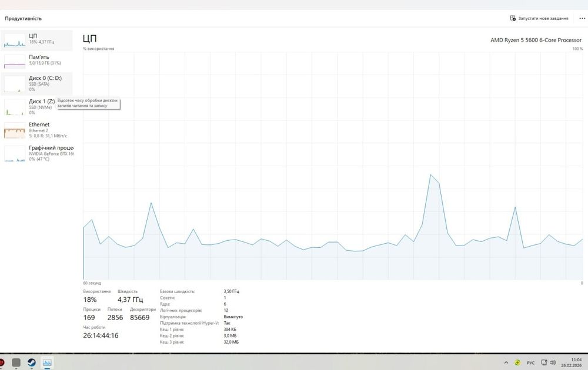Open the clock and date 11:04 panel
The image size is (588, 370).
coord(572,362)
